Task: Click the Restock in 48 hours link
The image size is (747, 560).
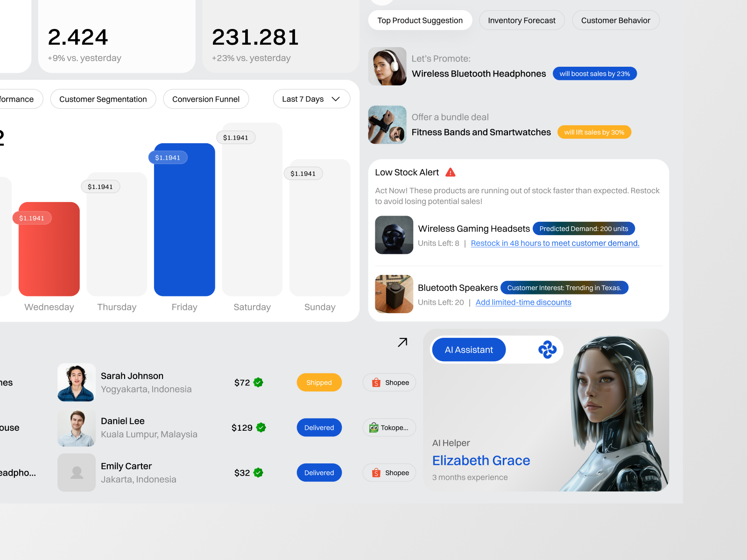Action: pos(555,243)
